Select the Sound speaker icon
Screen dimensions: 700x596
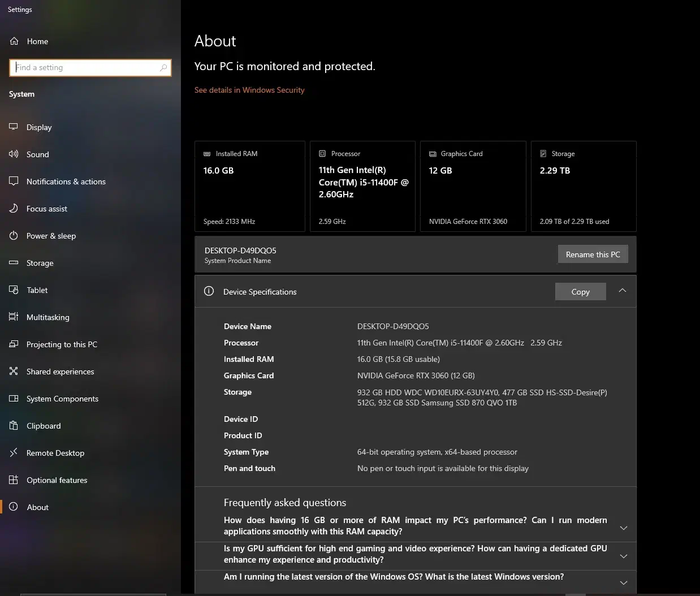tap(14, 154)
